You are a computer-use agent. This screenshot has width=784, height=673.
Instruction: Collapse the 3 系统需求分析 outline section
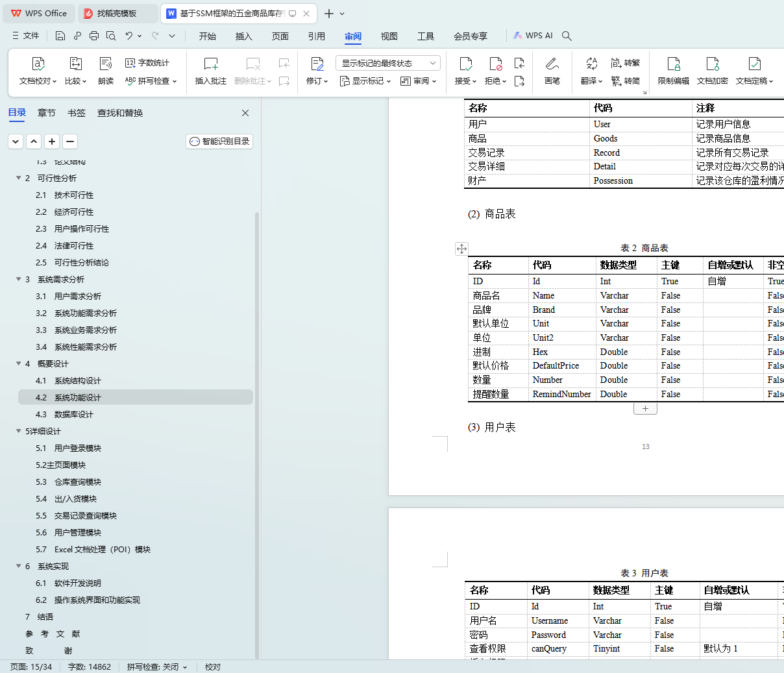pyautogui.click(x=19, y=279)
